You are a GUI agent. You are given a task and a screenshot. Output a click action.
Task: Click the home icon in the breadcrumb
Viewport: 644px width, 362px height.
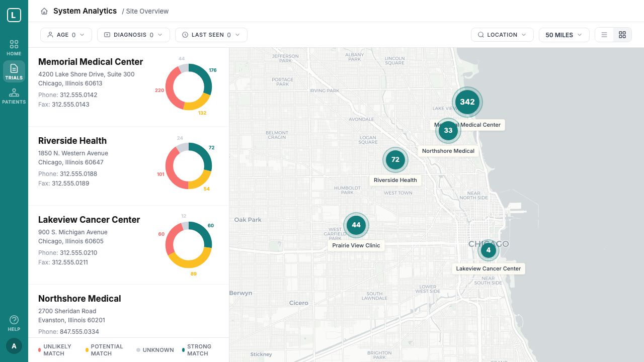coord(44,11)
